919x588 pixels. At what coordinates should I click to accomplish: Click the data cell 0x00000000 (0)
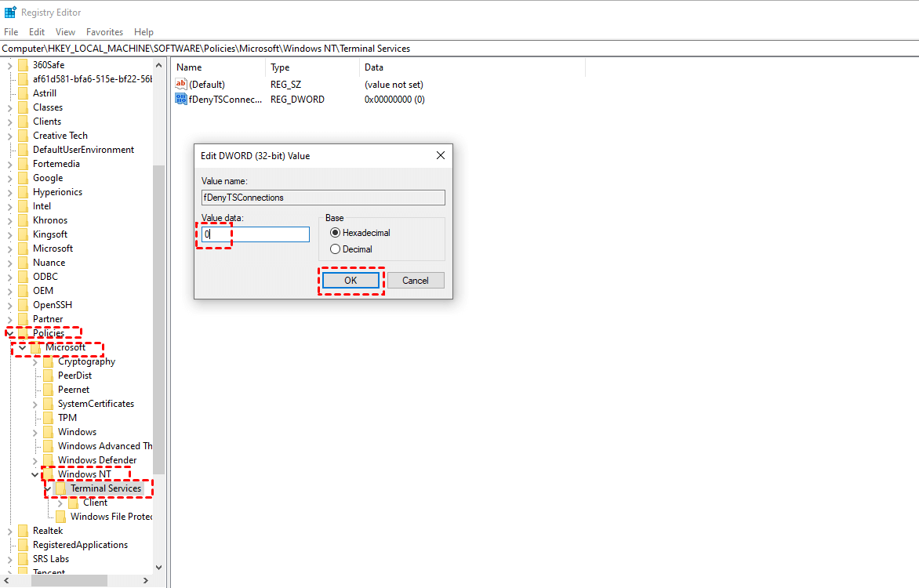tap(394, 99)
